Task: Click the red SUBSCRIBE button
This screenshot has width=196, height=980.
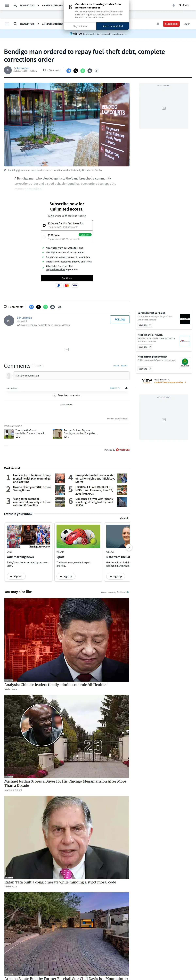Action: [x=171, y=24]
